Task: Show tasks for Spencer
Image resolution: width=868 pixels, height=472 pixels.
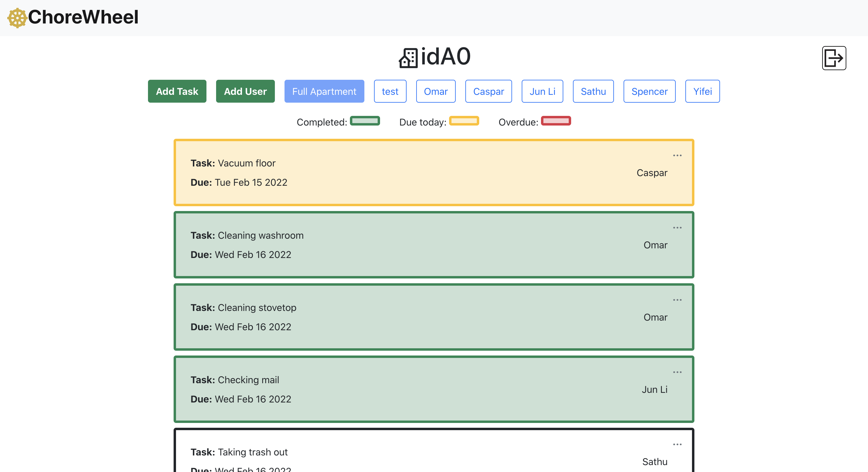Action: pos(649,91)
